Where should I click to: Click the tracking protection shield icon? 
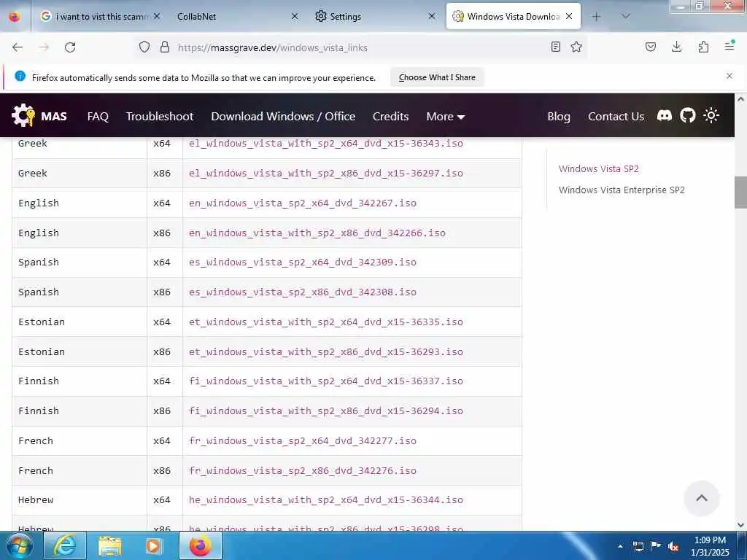coord(144,47)
